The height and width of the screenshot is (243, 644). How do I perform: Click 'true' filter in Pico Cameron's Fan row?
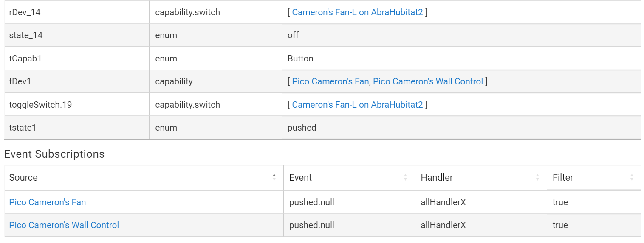click(x=560, y=202)
